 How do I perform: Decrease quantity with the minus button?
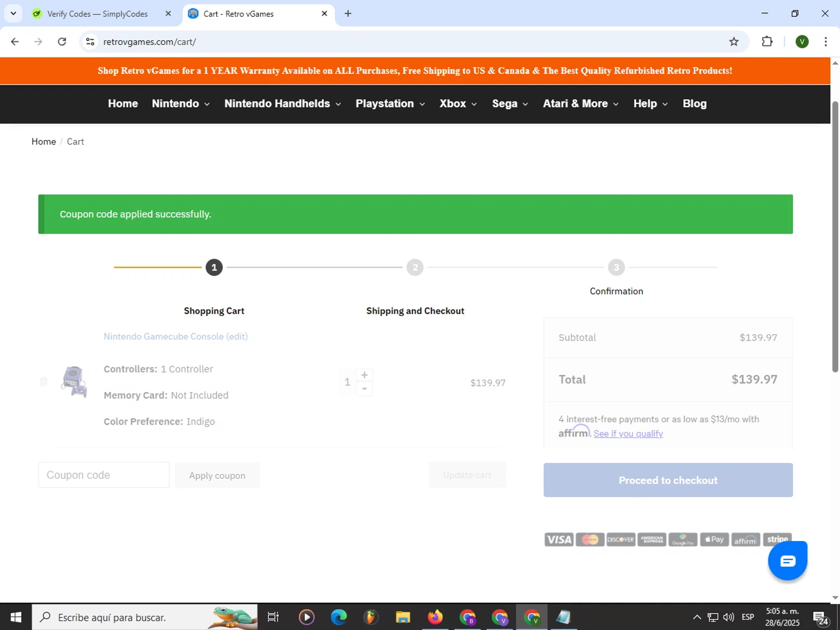click(365, 389)
